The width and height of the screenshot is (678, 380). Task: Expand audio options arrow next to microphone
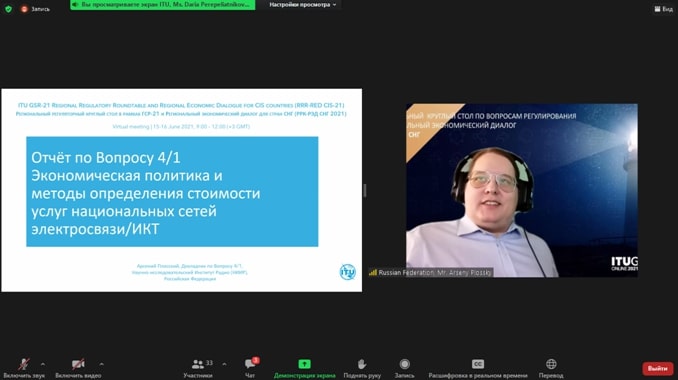pos(43,364)
